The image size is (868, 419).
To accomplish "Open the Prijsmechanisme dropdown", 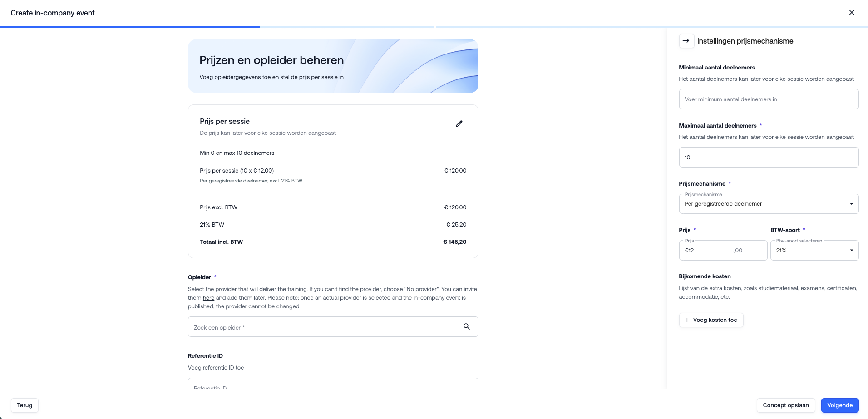I will point(769,204).
